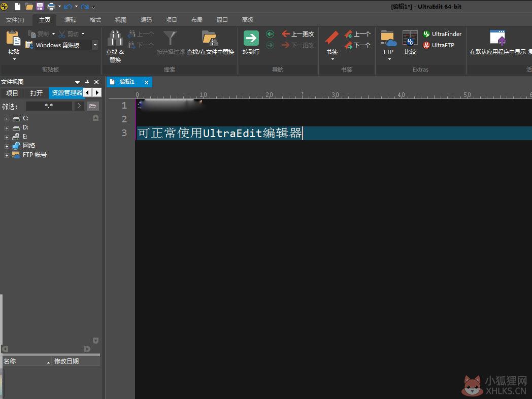Jump to previous bookmark 上一个
Screen dimensions: 532x399
tap(357, 34)
